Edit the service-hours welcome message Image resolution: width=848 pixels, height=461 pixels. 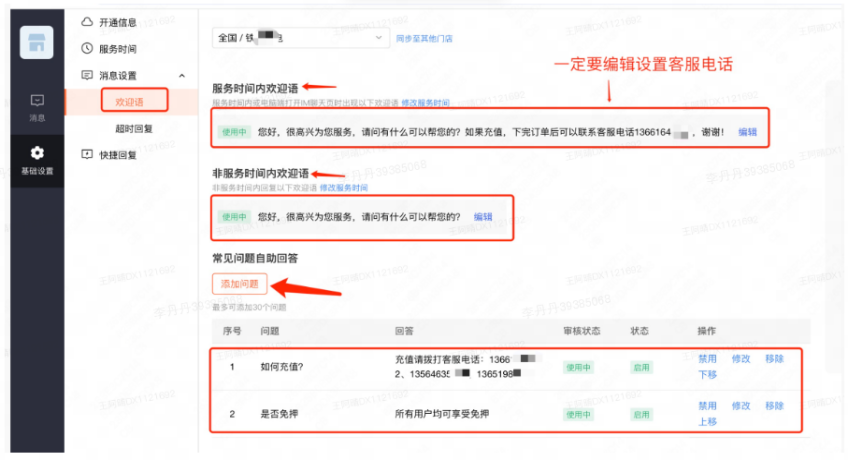coord(747,132)
